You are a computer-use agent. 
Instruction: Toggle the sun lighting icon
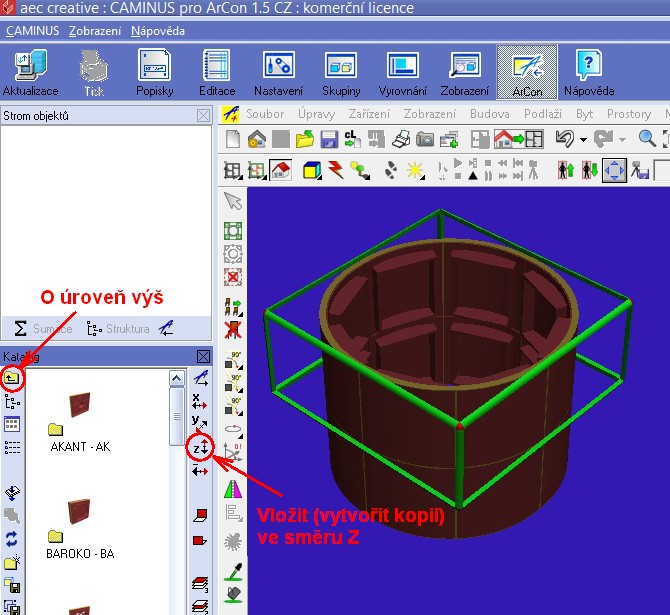point(415,171)
